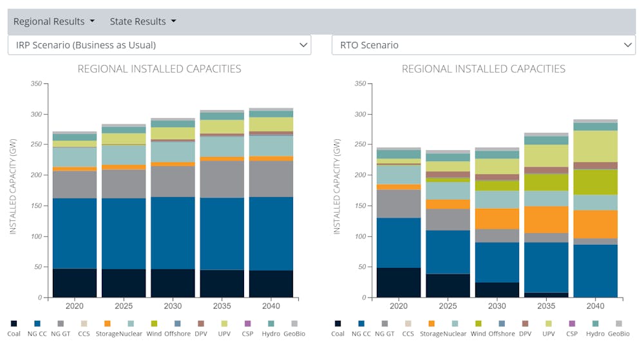
Task: Toggle NG CC legend icon in left chart
Action: pyautogui.click(x=37, y=323)
